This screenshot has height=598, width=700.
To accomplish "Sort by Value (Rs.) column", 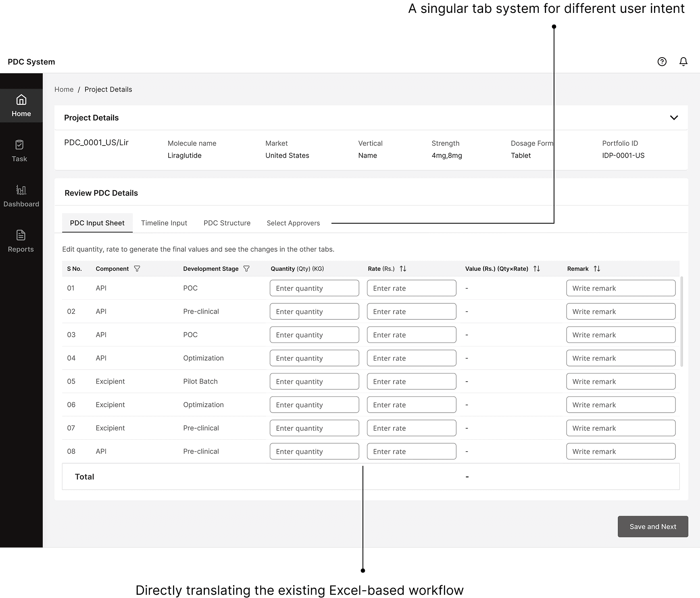I will point(537,269).
